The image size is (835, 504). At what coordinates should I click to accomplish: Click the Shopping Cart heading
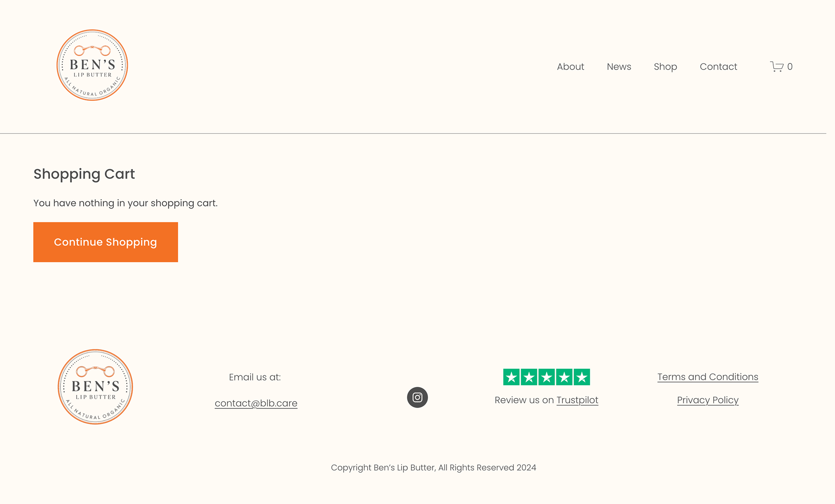[x=84, y=174]
